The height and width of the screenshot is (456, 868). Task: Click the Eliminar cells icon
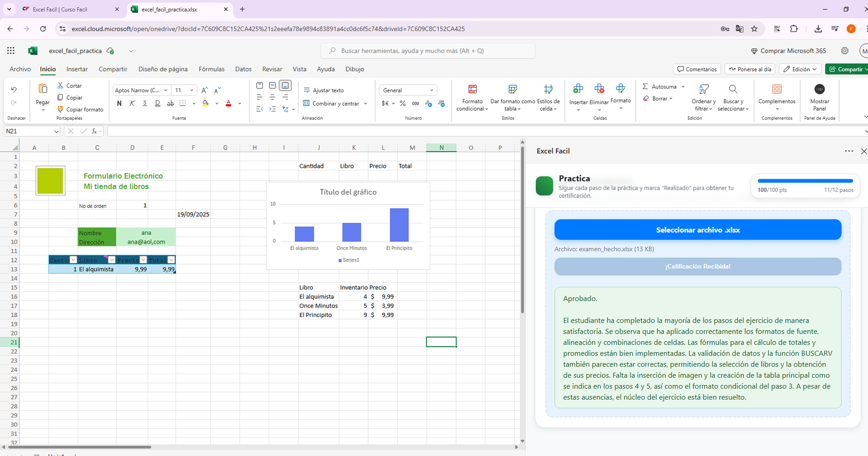(x=599, y=89)
